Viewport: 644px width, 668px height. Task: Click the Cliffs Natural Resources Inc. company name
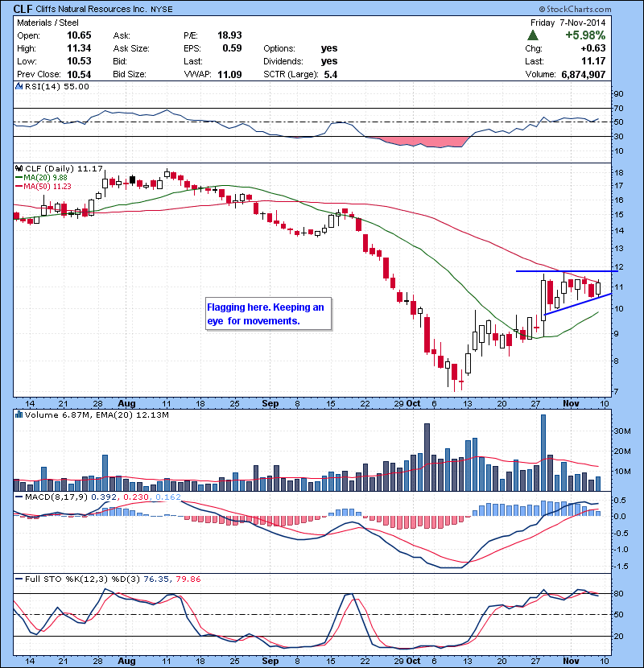pyautogui.click(x=91, y=9)
